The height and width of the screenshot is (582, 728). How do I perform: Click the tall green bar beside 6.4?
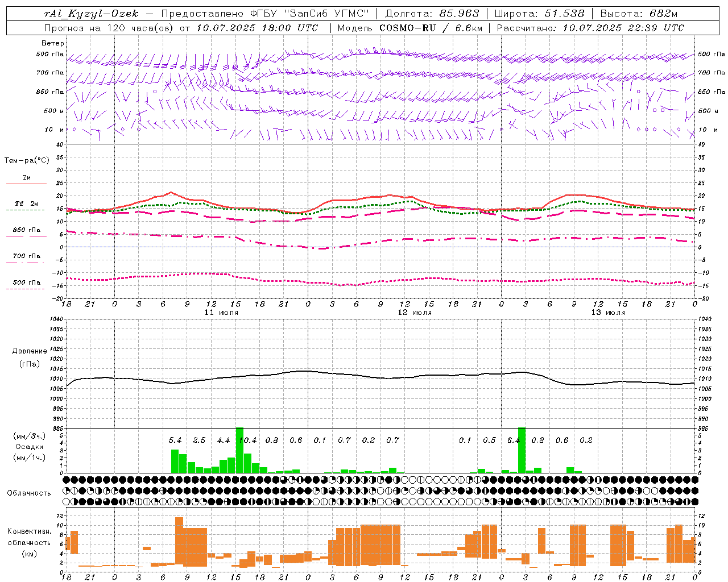tap(522, 450)
